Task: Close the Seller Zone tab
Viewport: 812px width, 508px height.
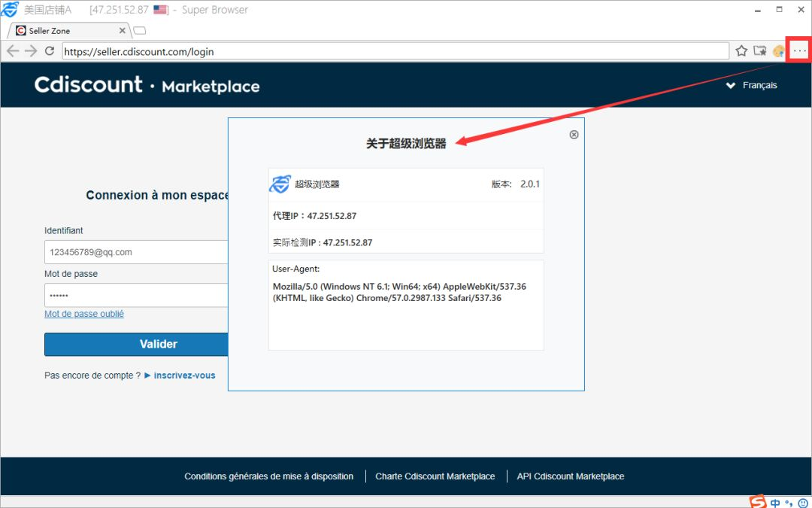Action: 123,31
